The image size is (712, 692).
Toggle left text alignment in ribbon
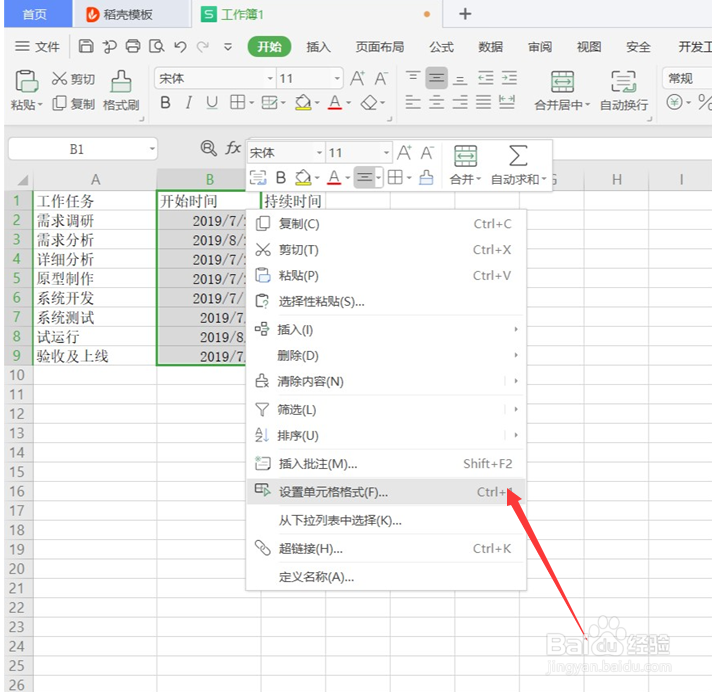[413, 102]
